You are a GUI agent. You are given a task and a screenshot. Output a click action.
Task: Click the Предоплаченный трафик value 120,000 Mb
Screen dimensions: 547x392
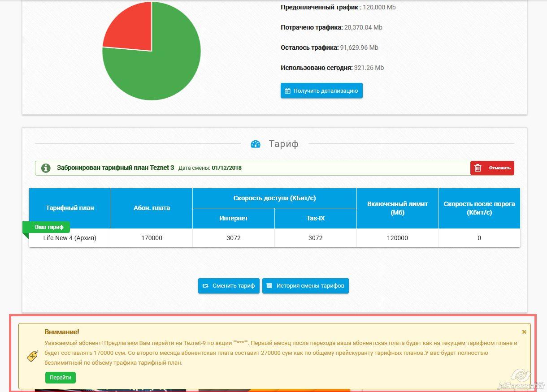click(x=379, y=7)
